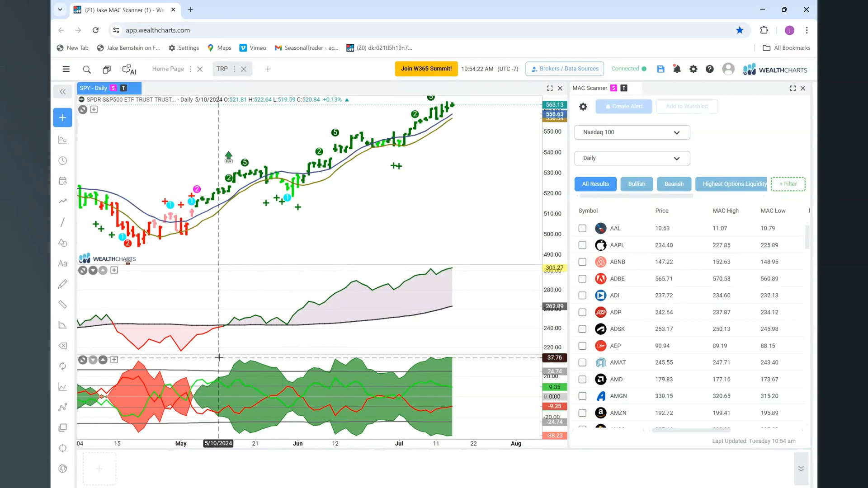Add indicator to main price pane
Image resolution: width=868 pixels, height=488 pixels.
pos(94,109)
